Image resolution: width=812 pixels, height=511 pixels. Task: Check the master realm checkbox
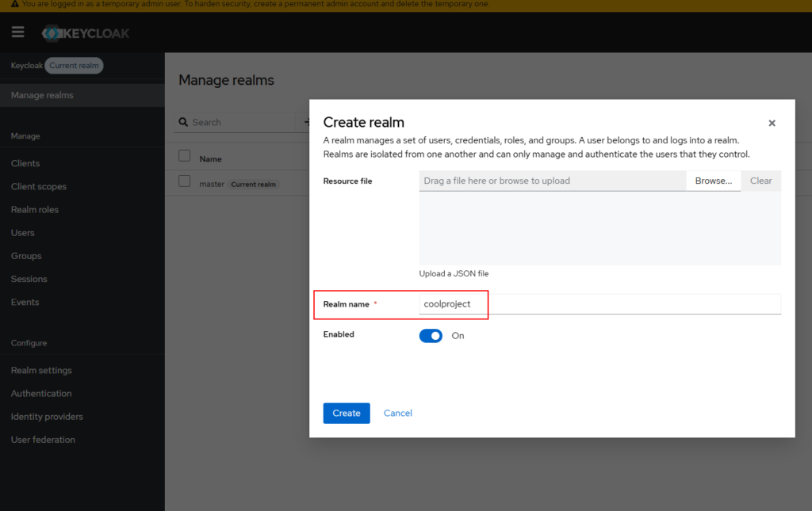click(x=184, y=181)
